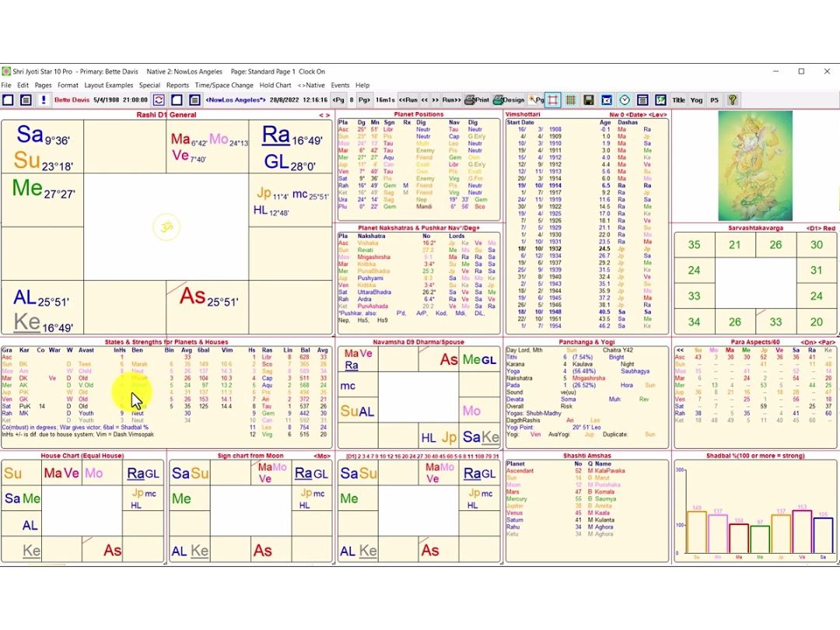Click the Run>> button
840x630 pixels.
(452, 100)
